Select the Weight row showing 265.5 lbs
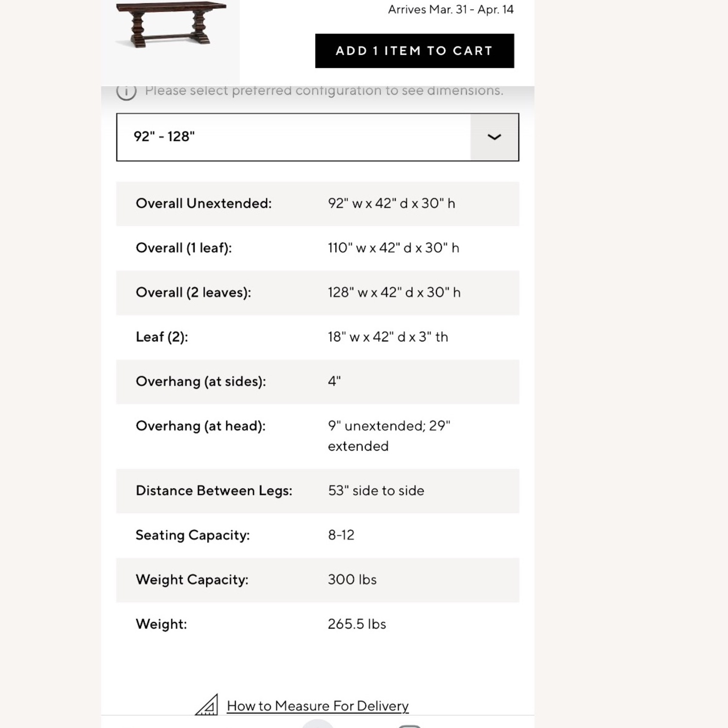 (x=317, y=624)
